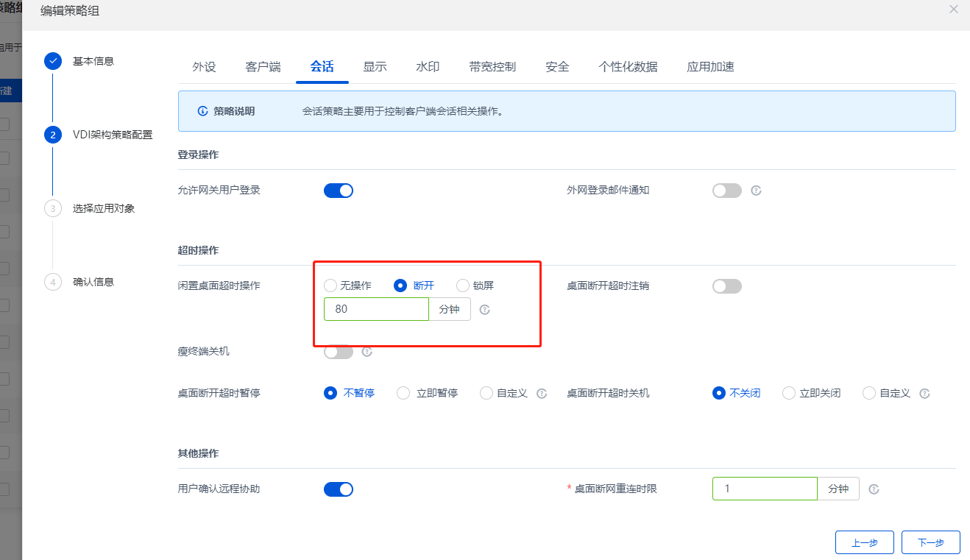Click idle timeout minutes input field
Image resolution: width=970 pixels, height=560 pixels.
pyautogui.click(x=376, y=309)
